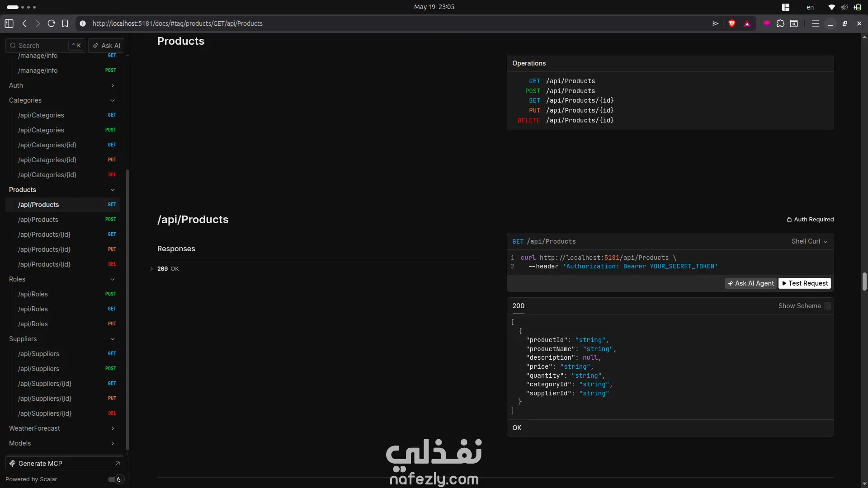Reload the page with the refresh icon
The width and height of the screenshot is (868, 488).
click(52, 23)
